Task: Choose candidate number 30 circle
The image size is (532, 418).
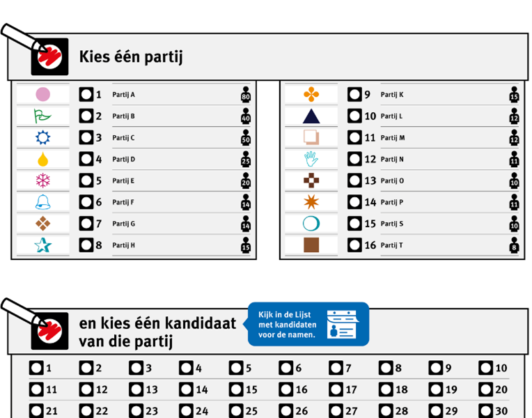Action: (485, 411)
